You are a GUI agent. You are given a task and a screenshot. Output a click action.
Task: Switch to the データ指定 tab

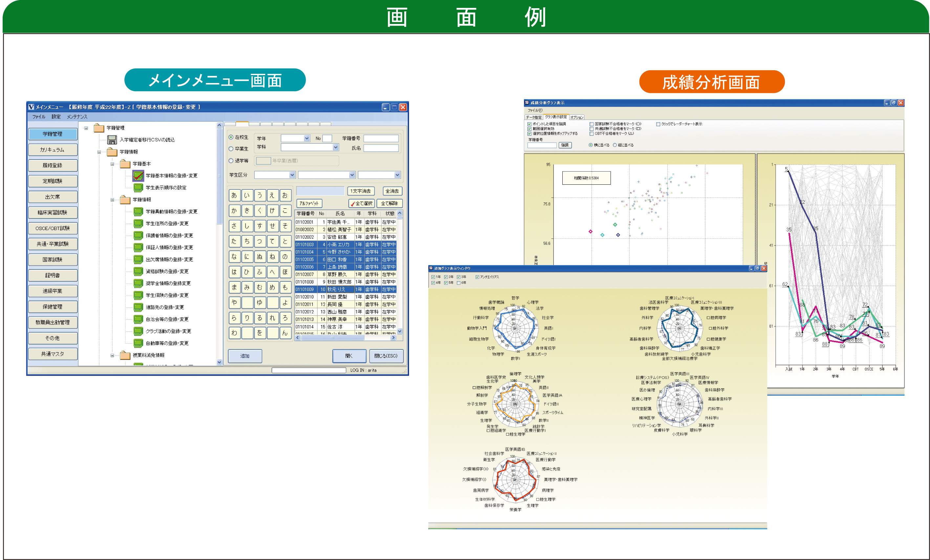tap(533, 118)
